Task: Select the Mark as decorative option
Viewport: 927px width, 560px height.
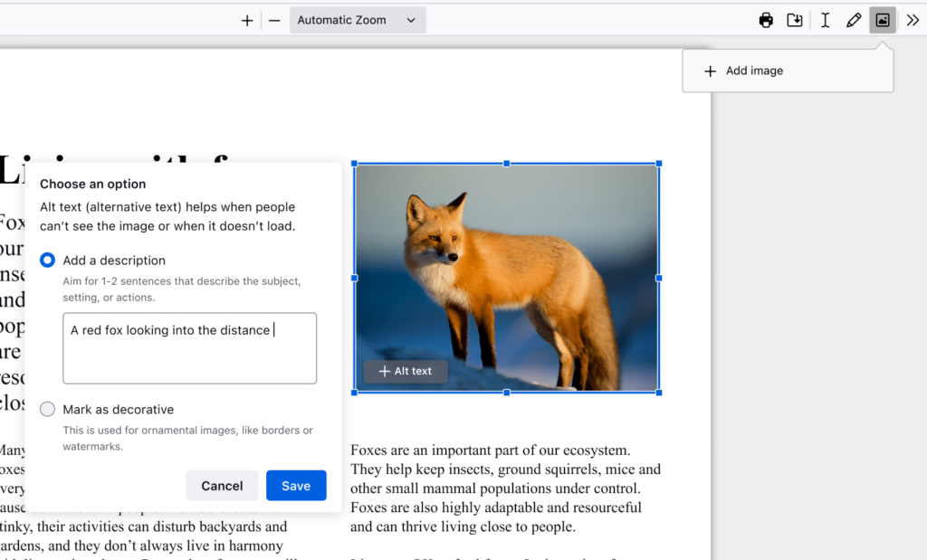Action: (47, 409)
